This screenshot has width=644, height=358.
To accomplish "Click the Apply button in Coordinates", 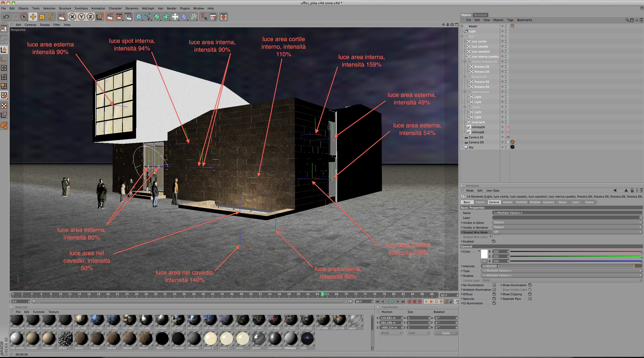I will pyautogui.click(x=445, y=333).
